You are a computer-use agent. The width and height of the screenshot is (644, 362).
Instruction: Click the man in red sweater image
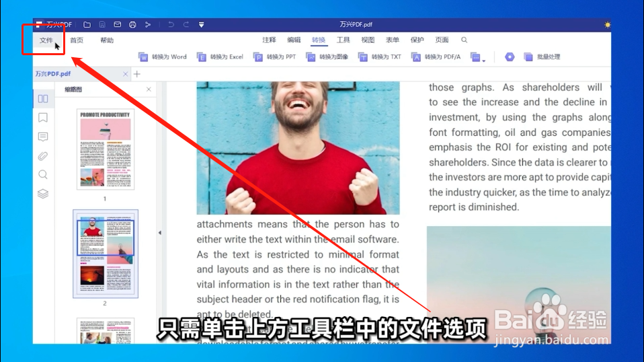pyautogui.click(x=298, y=148)
